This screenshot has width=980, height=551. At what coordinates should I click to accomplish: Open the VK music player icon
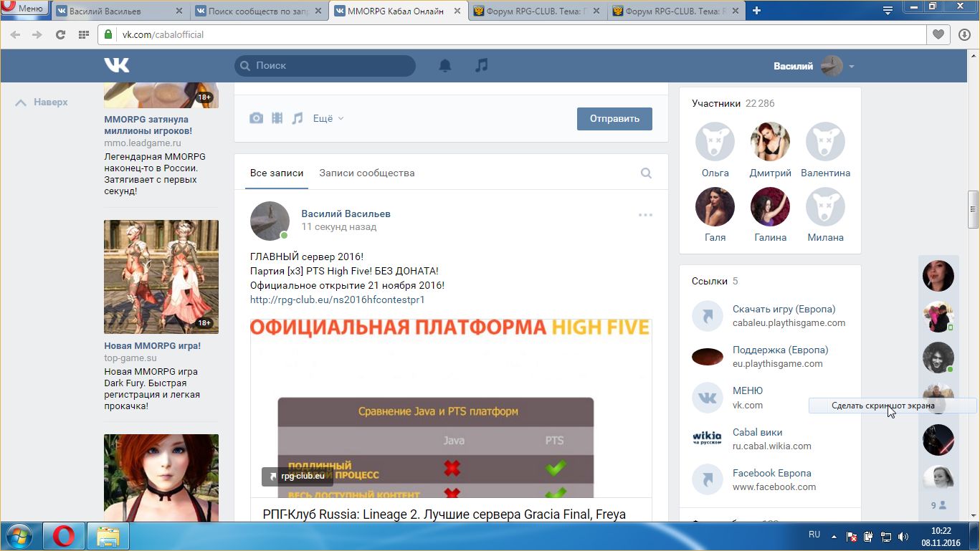pos(482,65)
